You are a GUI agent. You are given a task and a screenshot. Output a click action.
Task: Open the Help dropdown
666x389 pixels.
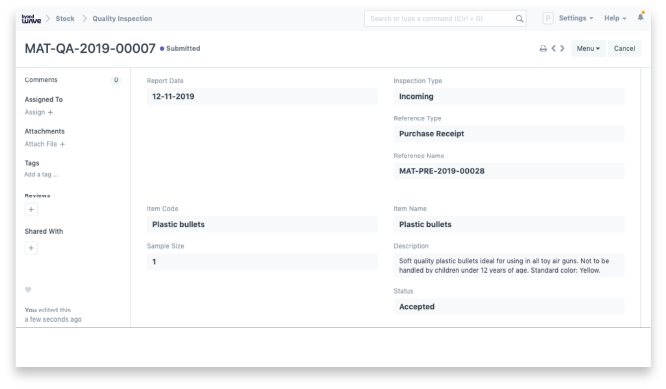[615, 18]
